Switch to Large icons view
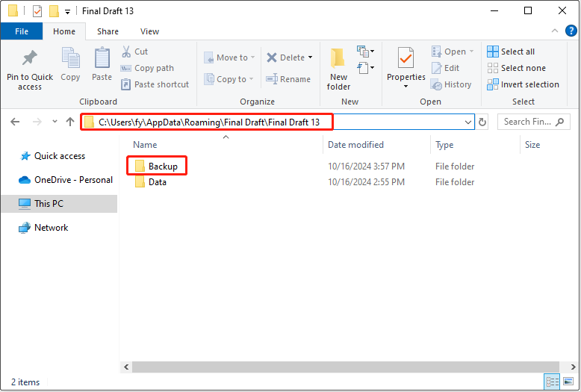This screenshot has height=392, width=581. [x=568, y=382]
